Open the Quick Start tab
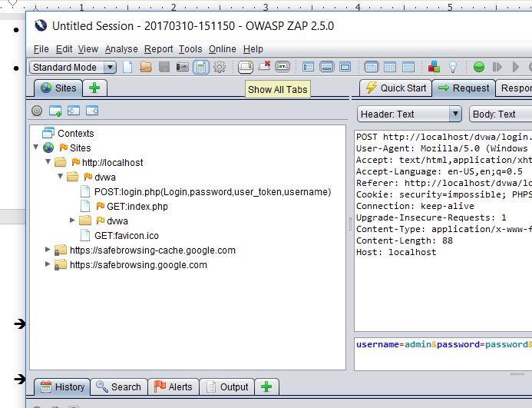Screen dimensions: 532x408 (395, 88)
